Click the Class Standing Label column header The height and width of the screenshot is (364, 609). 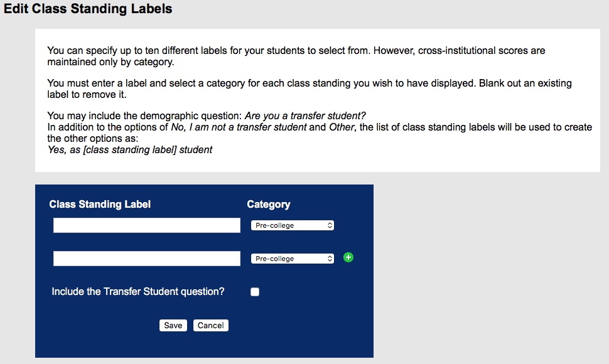100,205
